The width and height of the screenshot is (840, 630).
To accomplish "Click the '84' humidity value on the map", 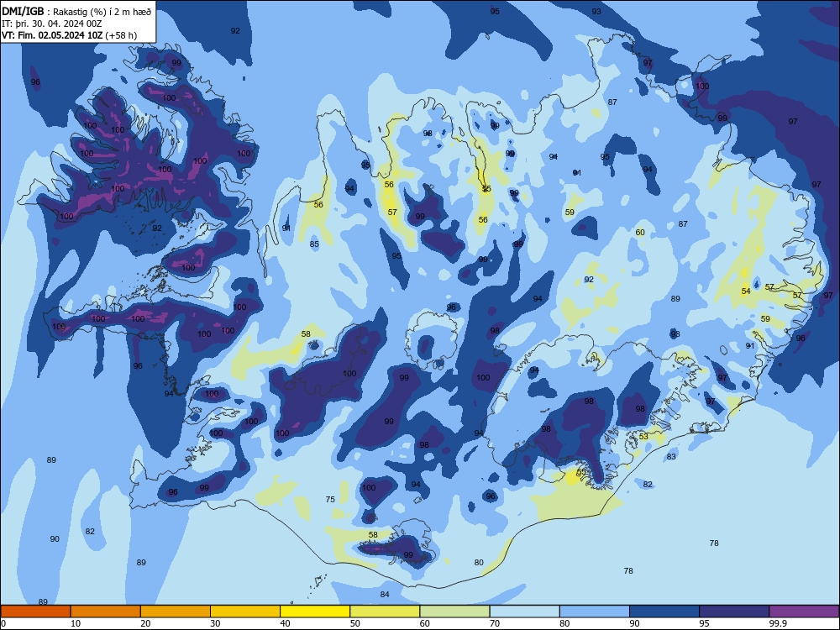I will (385, 594).
